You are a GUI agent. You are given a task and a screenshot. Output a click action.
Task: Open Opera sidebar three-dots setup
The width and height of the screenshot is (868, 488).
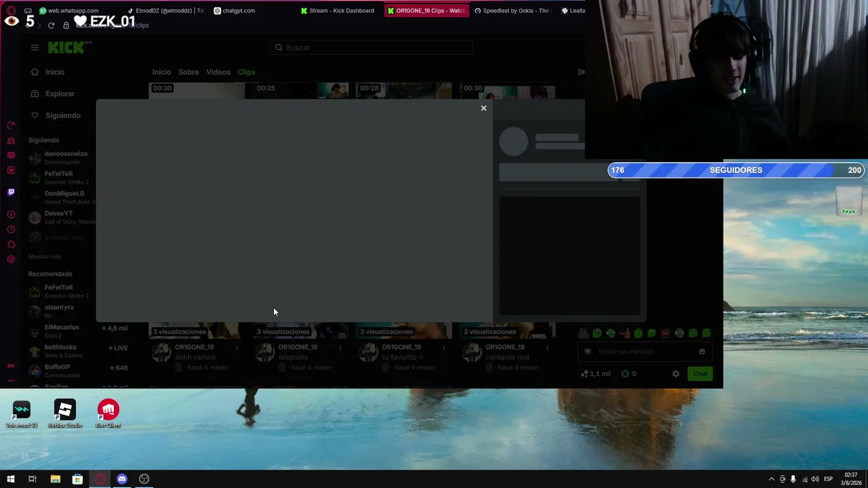pyautogui.click(x=11, y=380)
